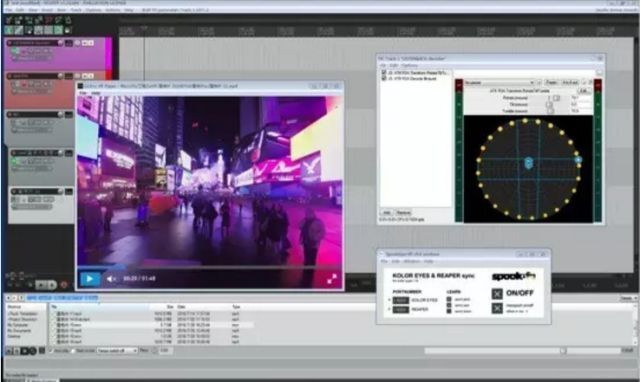Click the Add button in FX window
640x382 pixels.
tap(386, 213)
